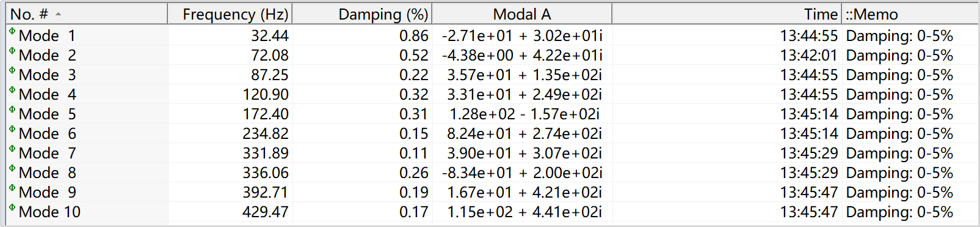Select the green icon for Mode 9
This screenshot has height=227, width=980.
click(x=12, y=188)
